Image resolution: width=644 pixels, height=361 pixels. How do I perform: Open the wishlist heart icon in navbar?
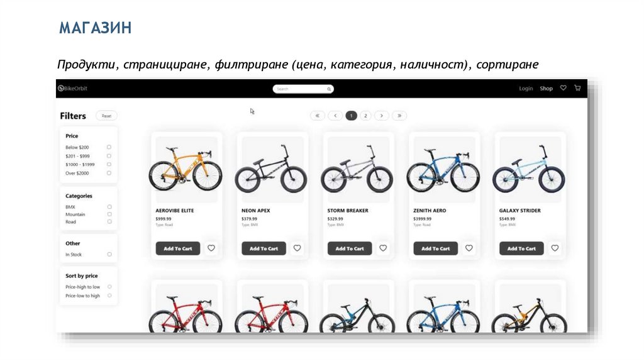563,88
